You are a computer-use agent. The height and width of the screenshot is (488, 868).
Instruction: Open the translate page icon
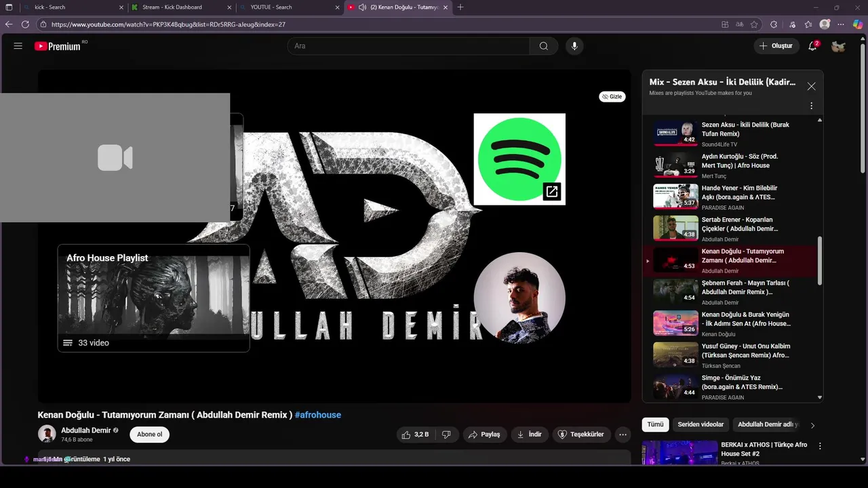point(740,24)
